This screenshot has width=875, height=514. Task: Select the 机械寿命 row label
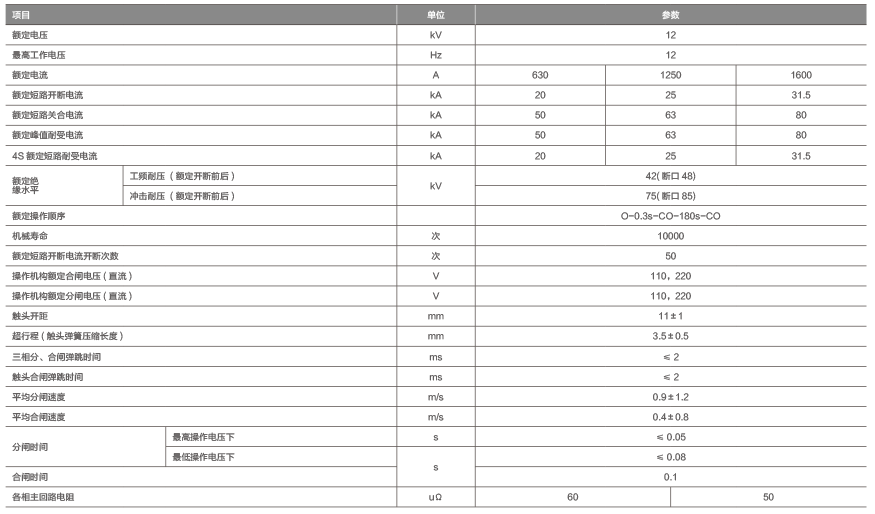click(30, 237)
